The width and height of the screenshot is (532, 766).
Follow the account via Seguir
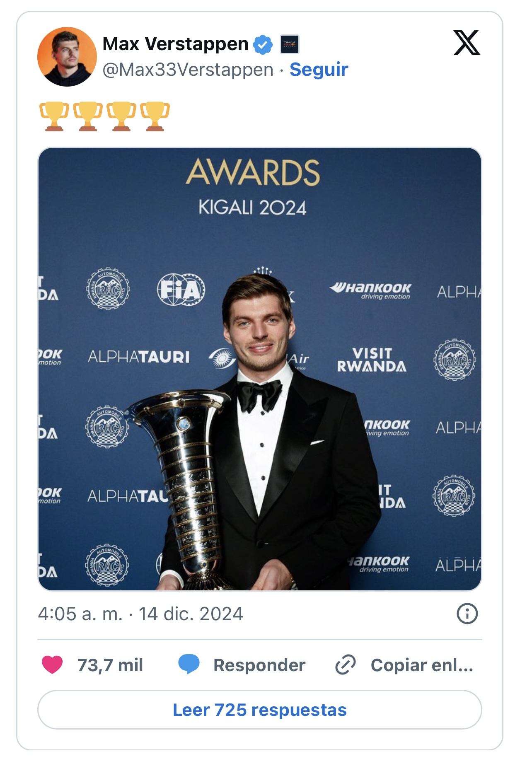(319, 70)
